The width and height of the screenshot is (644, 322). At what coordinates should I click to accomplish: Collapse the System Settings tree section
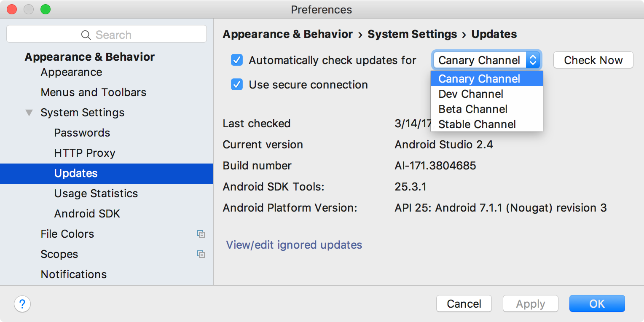(x=29, y=113)
